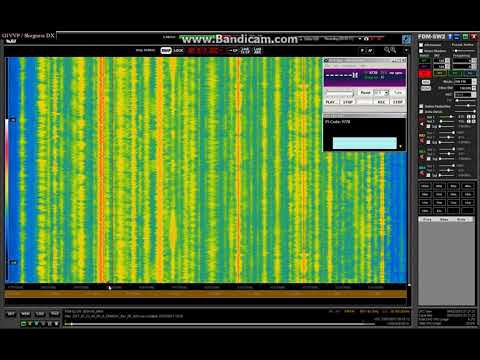Toggle the STEP button in the top toolbar
Screen dimensions: 480x360
point(166,51)
